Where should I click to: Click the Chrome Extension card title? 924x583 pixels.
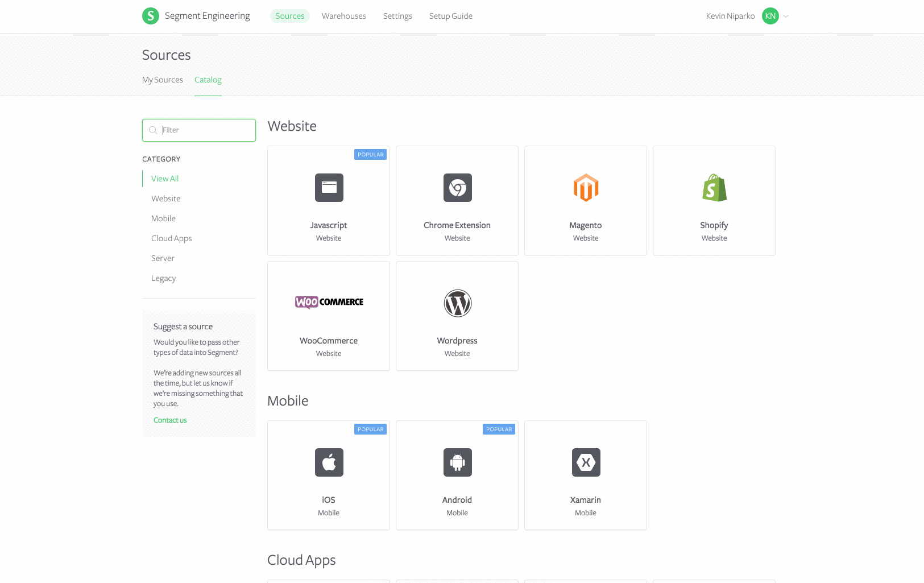coord(457,225)
